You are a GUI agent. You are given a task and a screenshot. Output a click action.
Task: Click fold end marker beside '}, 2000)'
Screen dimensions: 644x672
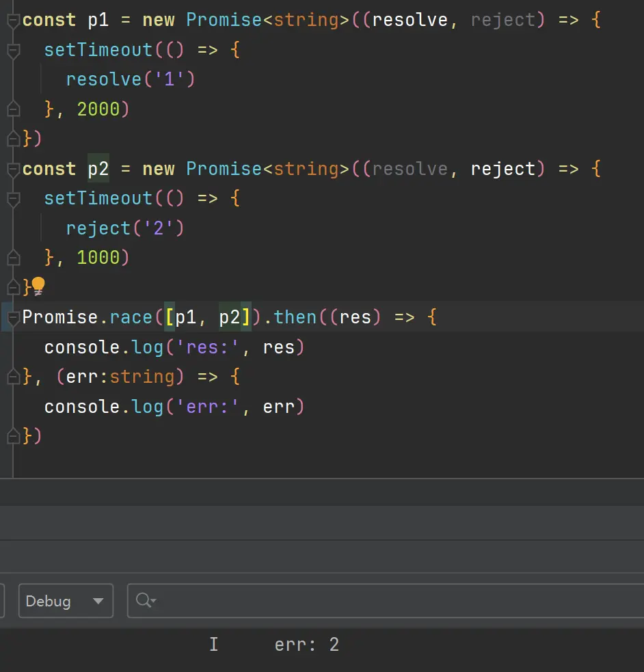coord(13,109)
